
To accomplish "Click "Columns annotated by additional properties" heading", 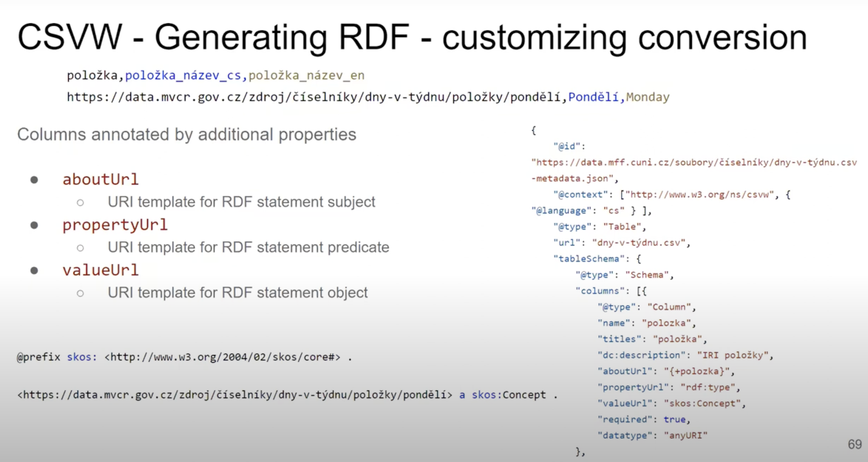I will pos(187,135).
